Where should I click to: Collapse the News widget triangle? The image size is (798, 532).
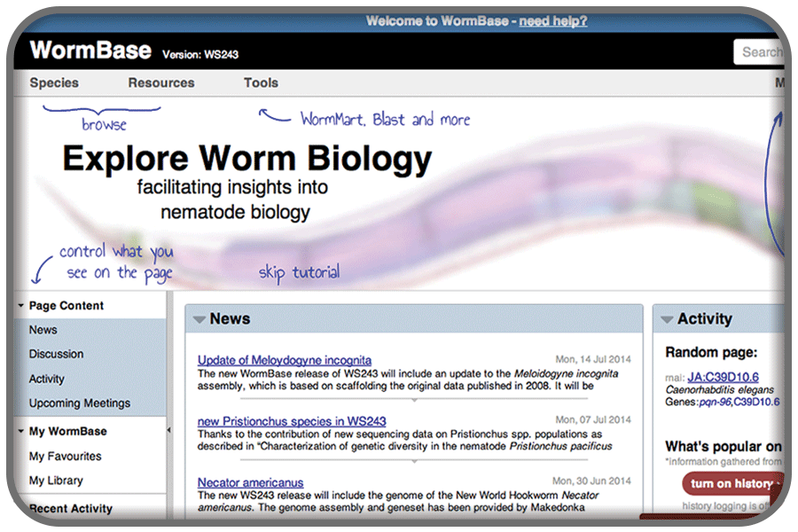199,320
